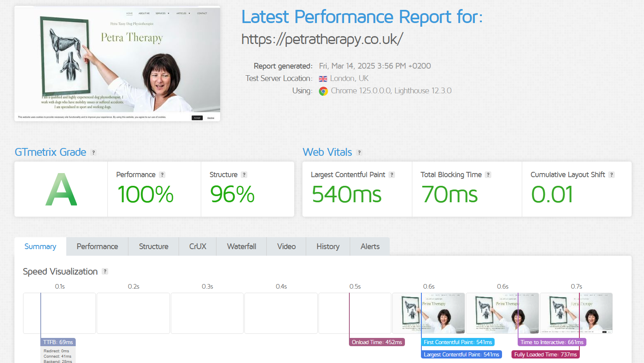This screenshot has width=644, height=363.
Task: Select the Onload Time: 452ms marker
Action: (377, 342)
